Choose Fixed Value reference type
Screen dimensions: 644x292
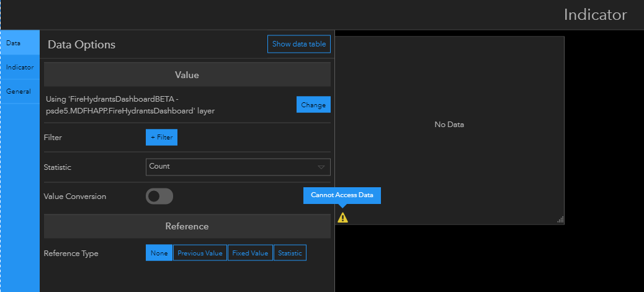tap(250, 253)
